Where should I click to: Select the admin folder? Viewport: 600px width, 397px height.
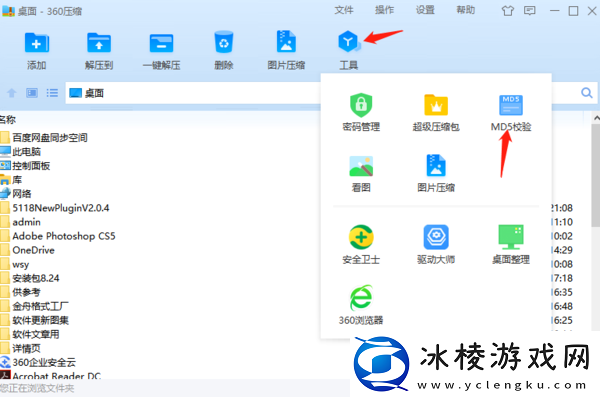pyautogui.click(x=21, y=222)
